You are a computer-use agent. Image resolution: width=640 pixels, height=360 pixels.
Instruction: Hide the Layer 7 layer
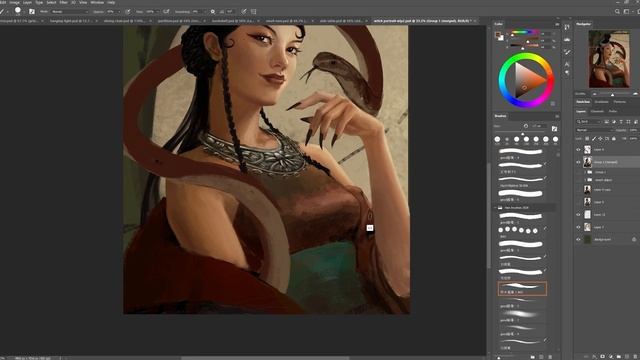(578, 227)
